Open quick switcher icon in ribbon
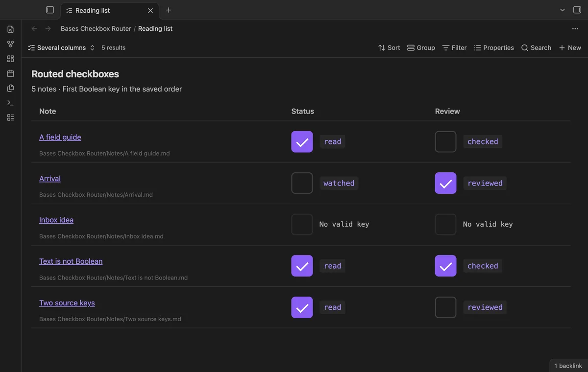 coord(11,29)
